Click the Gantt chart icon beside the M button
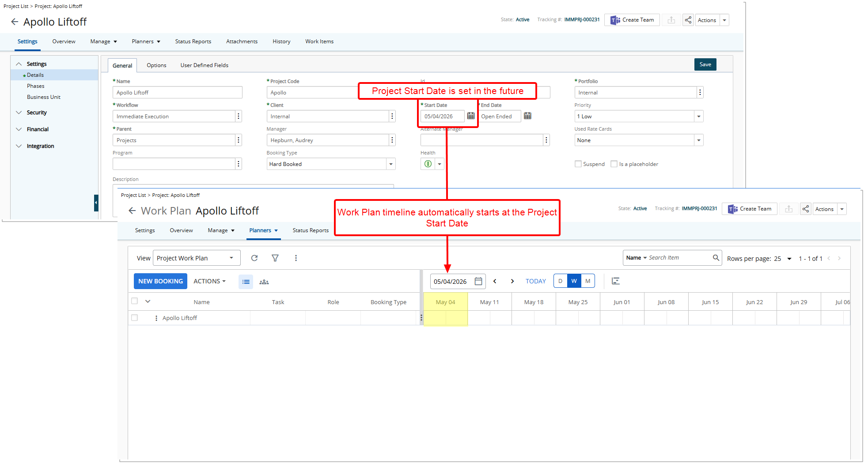The height and width of the screenshot is (467, 868). (x=616, y=281)
